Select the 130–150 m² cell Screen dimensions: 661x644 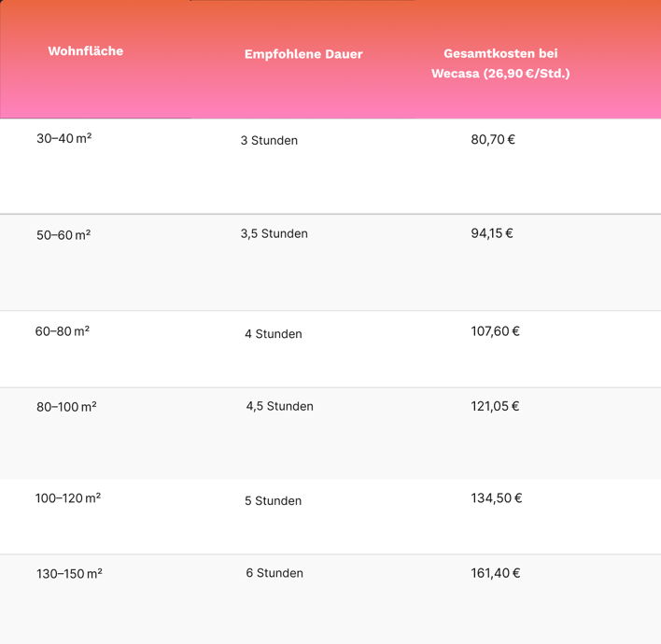pos(70,574)
